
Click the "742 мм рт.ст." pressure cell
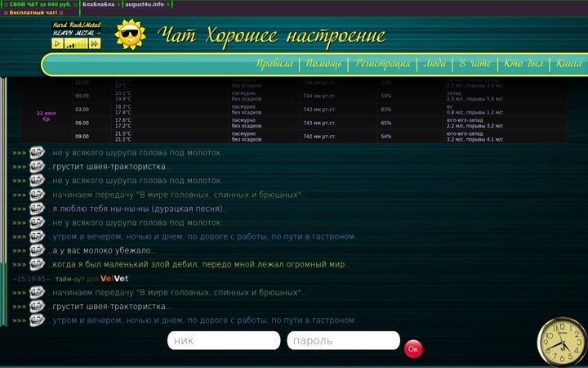tap(319, 137)
